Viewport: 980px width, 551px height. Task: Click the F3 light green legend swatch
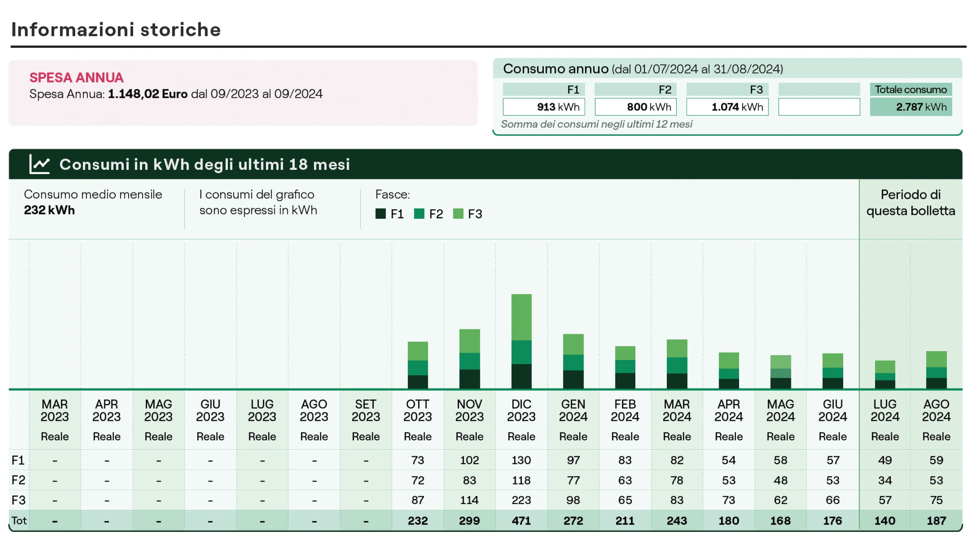pyautogui.click(x=458, y=214)
